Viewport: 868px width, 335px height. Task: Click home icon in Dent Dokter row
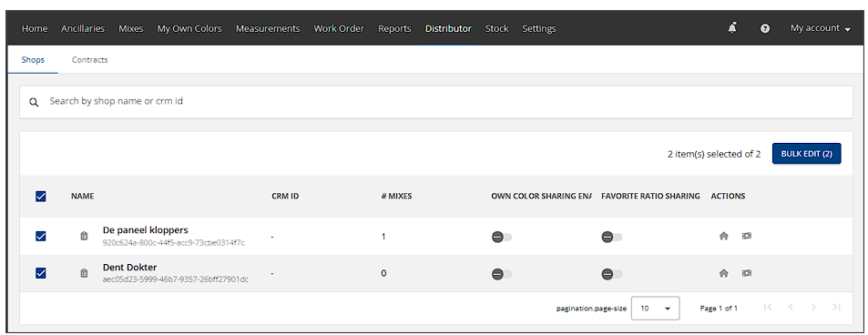click(723, 273)
